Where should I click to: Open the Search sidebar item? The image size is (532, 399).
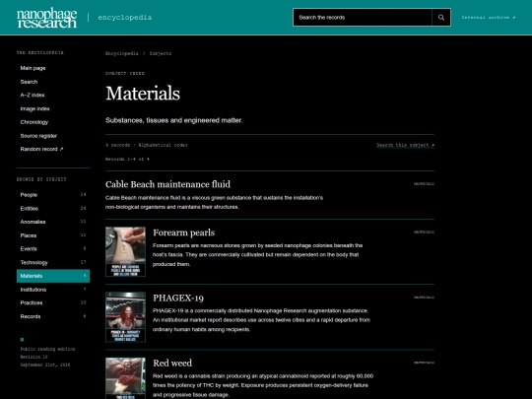pyautogui.click(x=53, y=82)
